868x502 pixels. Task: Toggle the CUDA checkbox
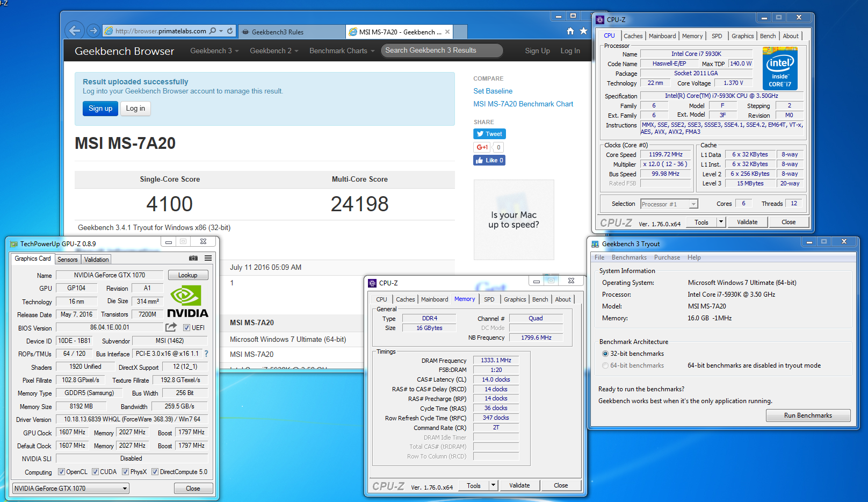95,472
